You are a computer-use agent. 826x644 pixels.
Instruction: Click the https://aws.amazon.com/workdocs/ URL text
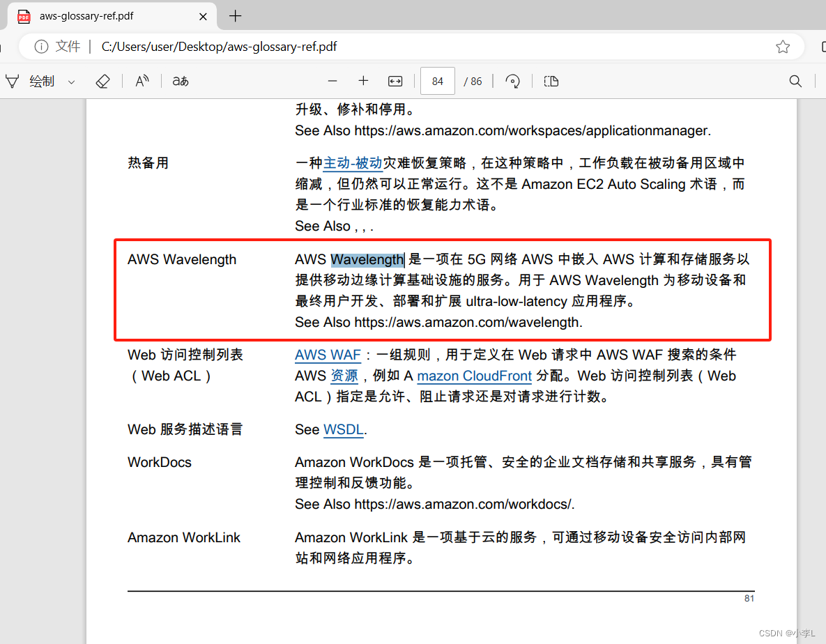point(464,505)
